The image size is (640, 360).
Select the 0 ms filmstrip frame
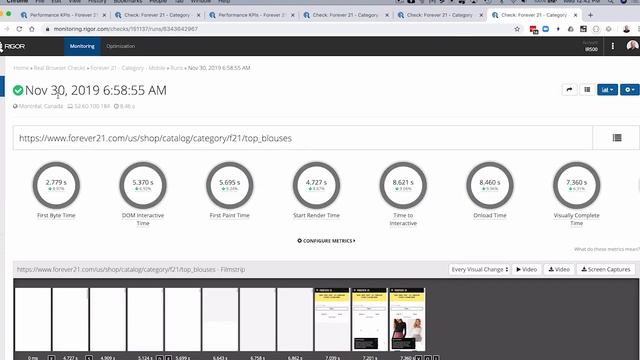tap(33, 319)
